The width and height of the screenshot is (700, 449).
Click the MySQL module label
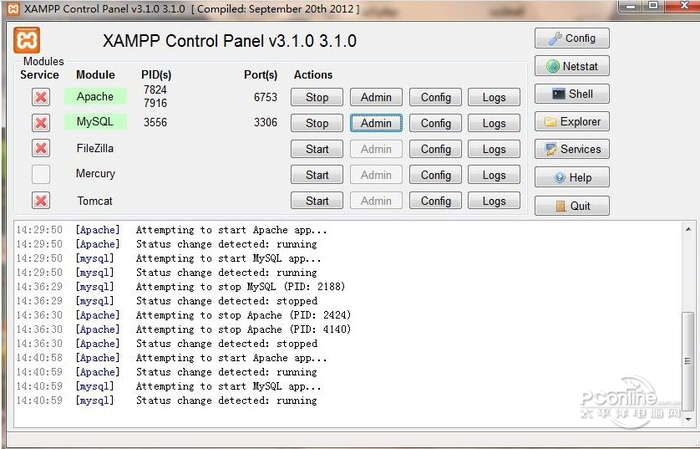click(95, 122)
